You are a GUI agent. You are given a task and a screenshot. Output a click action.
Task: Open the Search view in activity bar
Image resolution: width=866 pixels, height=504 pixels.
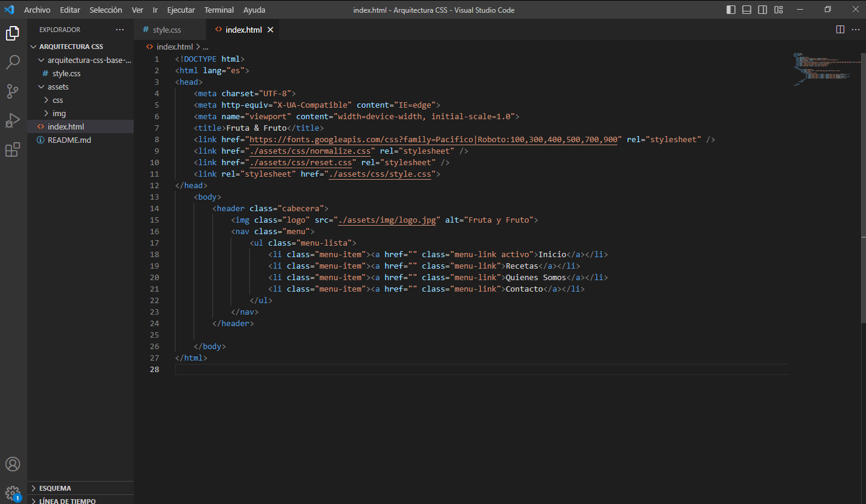pos(13,62)
